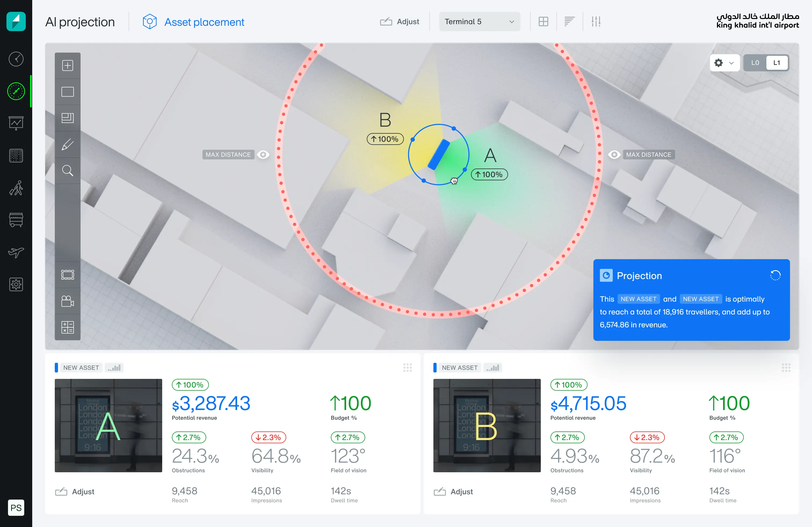Open the airplane flights sidebar icon
This screenshot has height=527, width=812.
16,252
